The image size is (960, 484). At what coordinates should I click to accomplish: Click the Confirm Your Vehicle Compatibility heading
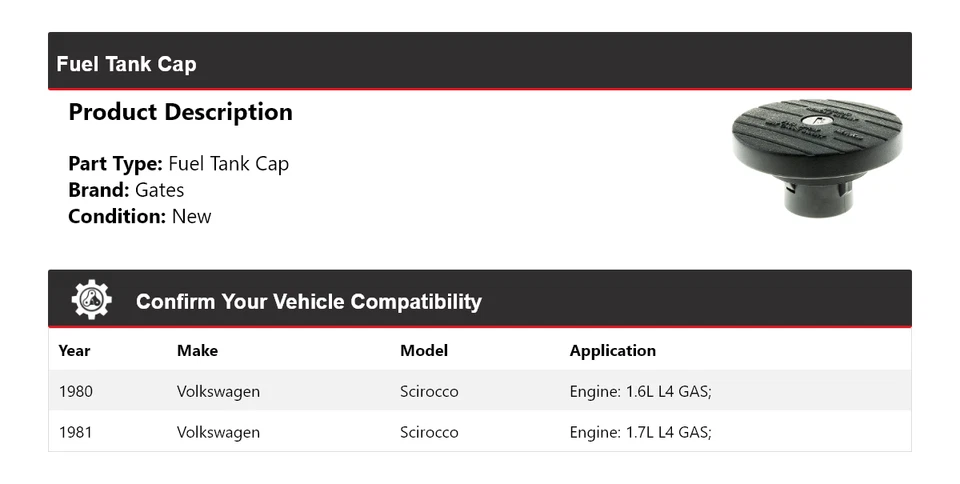308,301
